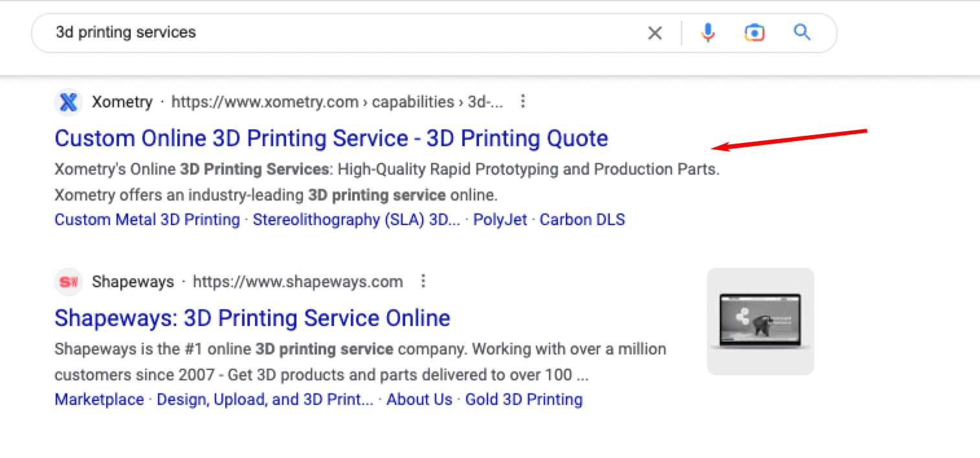Screen dimensions: 980x458
Task: Click the Xometry snippet description text
Action: coord(387,182)
